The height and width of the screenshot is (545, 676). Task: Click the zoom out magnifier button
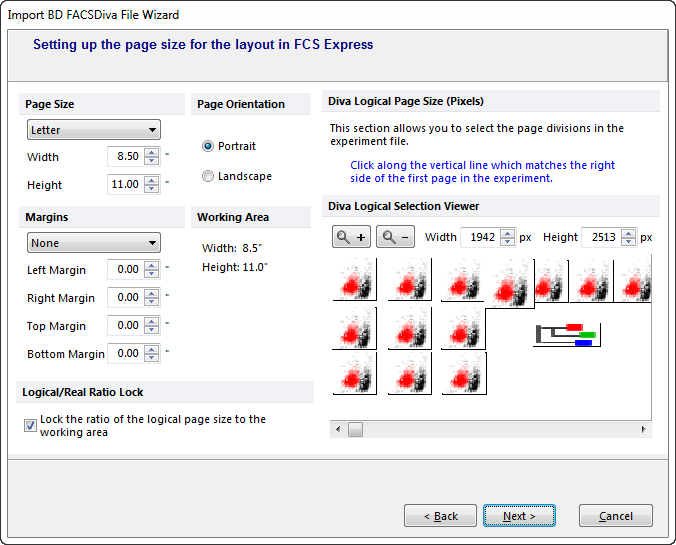[394, 237]
